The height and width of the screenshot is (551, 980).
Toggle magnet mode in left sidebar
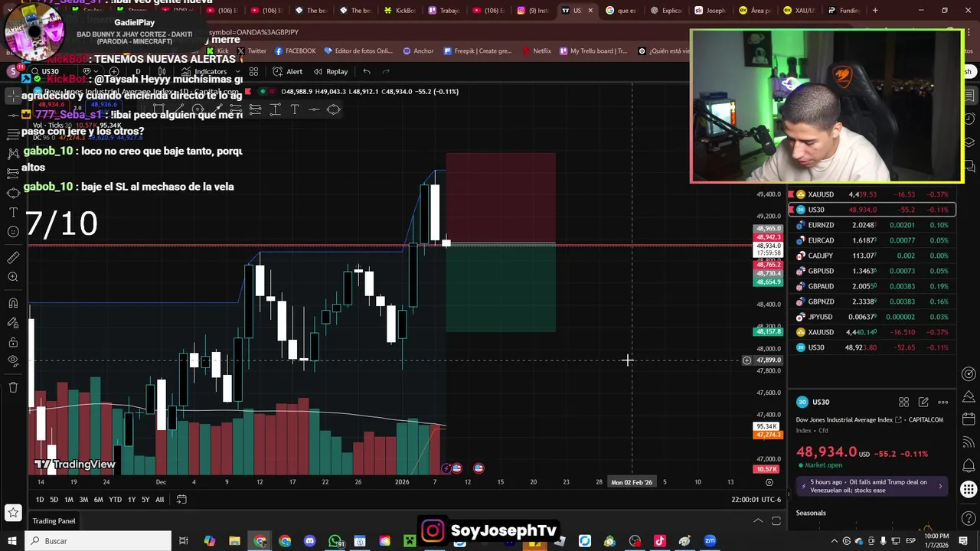[13, 303]
